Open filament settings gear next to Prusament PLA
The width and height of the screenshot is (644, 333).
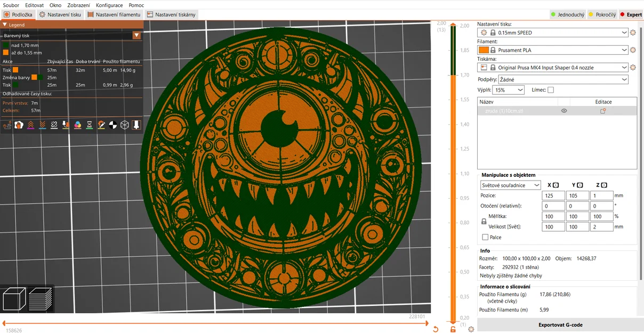[633, 50]
